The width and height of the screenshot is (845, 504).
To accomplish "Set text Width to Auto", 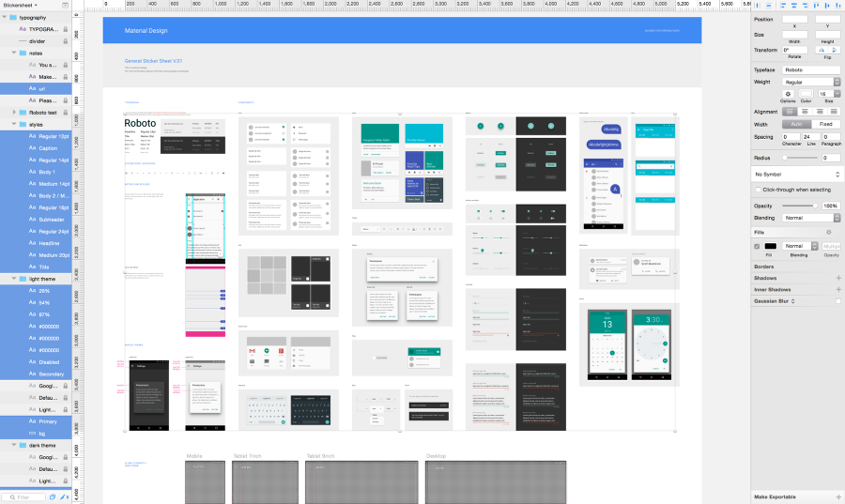I will 796,125.
